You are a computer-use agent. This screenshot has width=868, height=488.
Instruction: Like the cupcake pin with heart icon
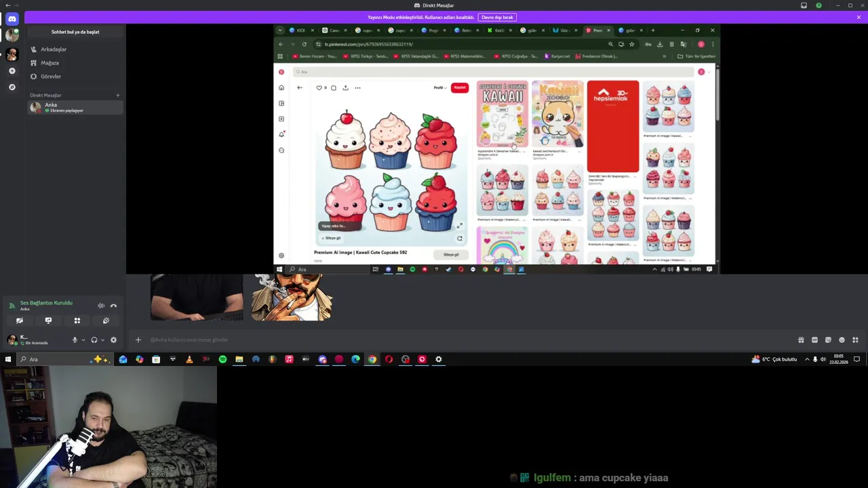[319, 87]
